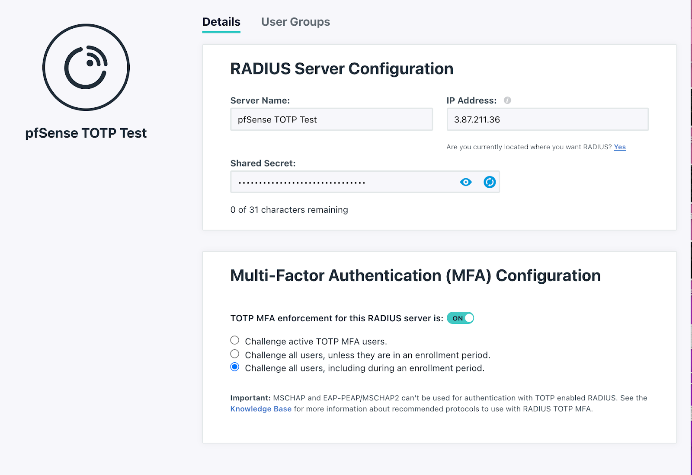Image resolution: width=692 pixels, height=475 pixels.
Task: Open the Knowledge Base link
Action: click(260, 409)
